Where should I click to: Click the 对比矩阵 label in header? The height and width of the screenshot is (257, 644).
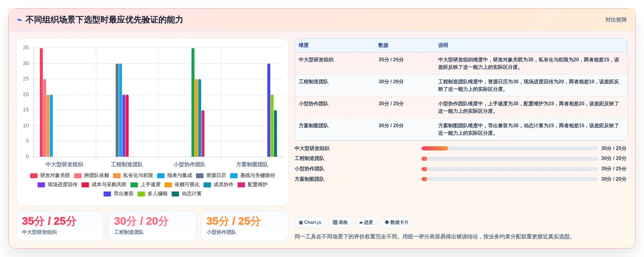(x=616, y=20)
